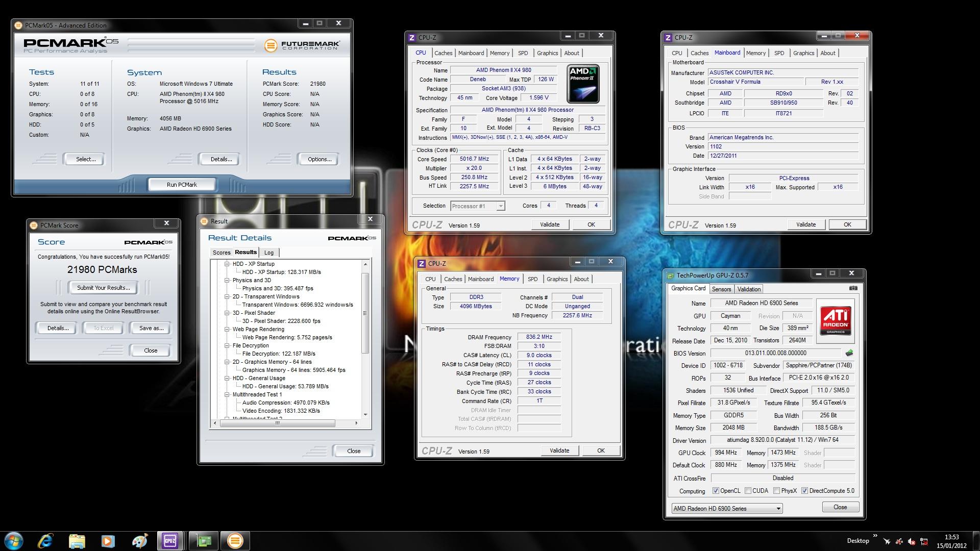980x551 pixels.
Task: Collapse Multithreaded Test 1 node
Action: (x=227, y=394)
